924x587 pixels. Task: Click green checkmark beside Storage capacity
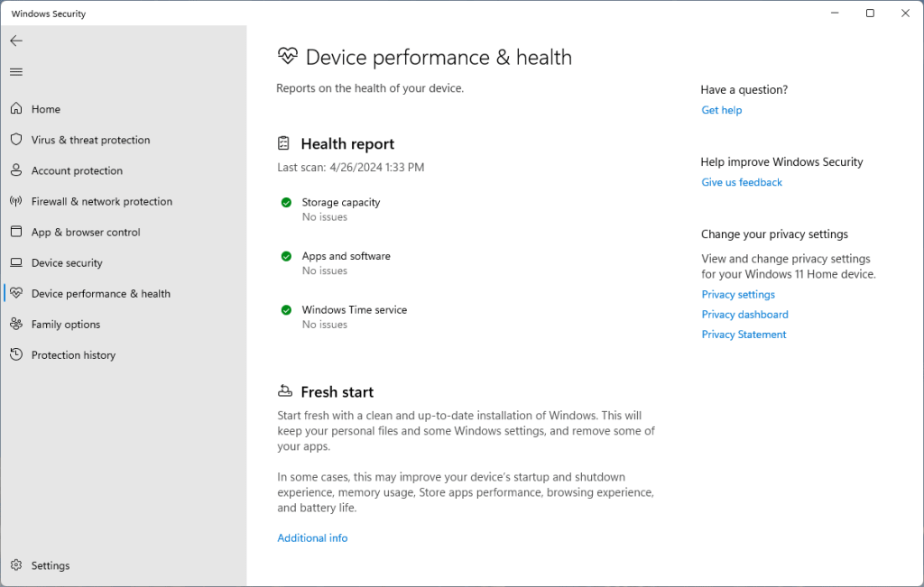point(286,203)
